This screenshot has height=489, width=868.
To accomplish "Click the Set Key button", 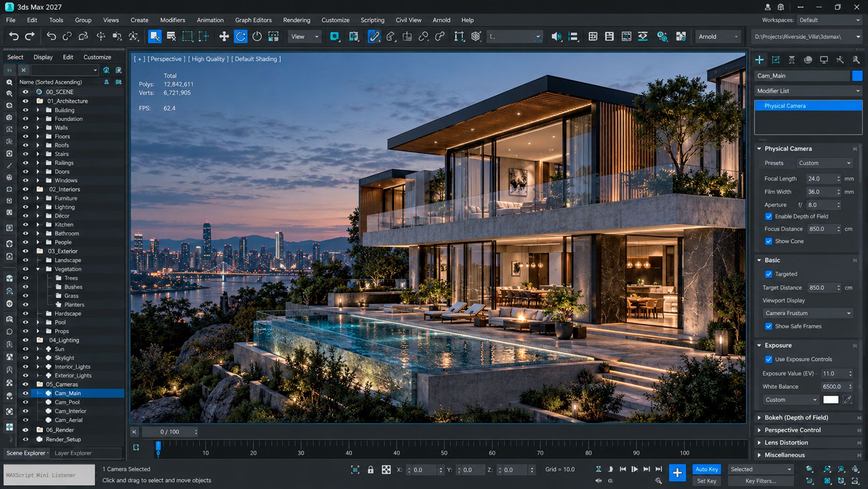I will tap(707, 481).
